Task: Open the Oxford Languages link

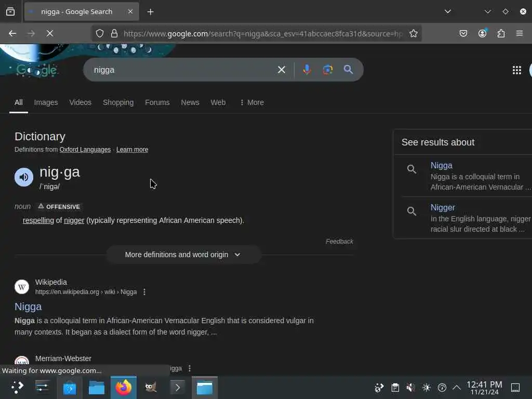Action: coord(85,150)
